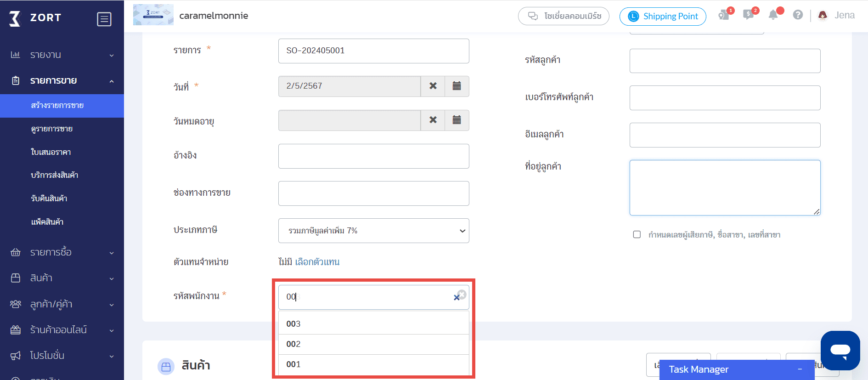Click the Shipping Point button
The image size is (868, 380).
[663, 17]
